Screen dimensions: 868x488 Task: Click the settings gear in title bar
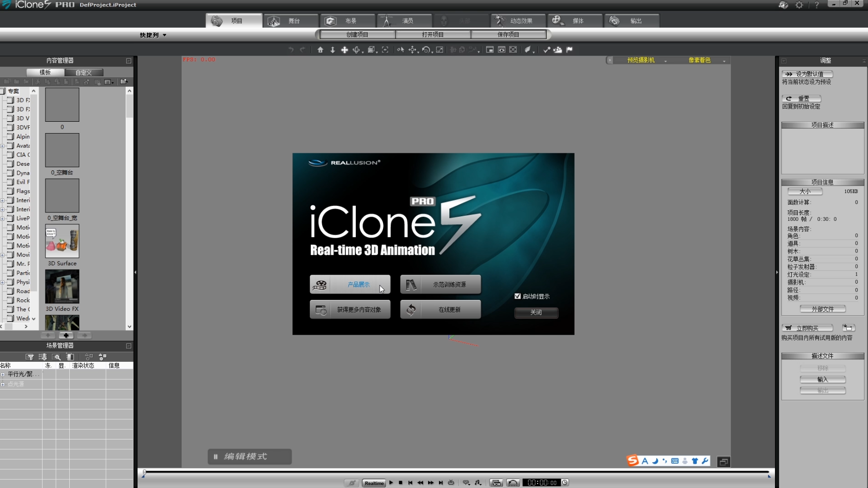[799, 5]
